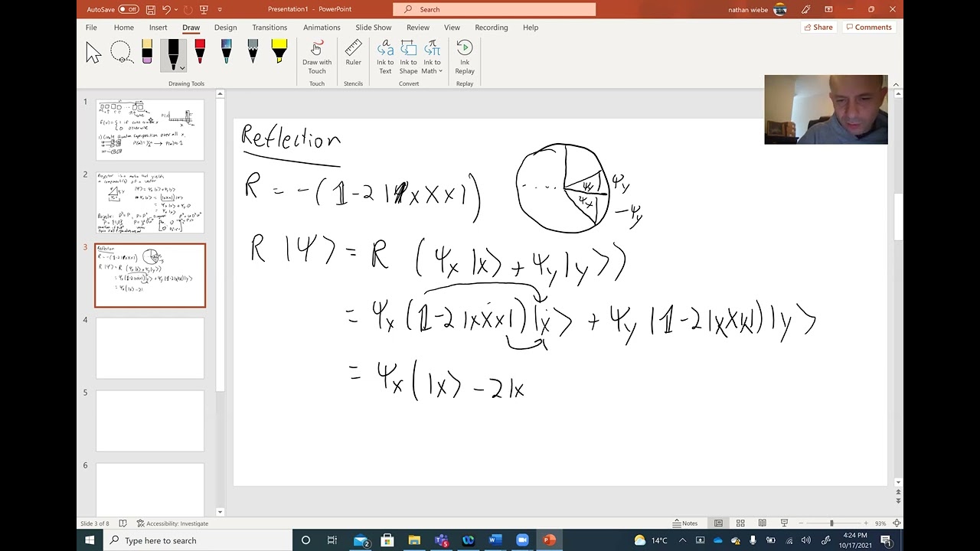Click spell check icon in status bar
This screenshot has height=551, width=980.
[x=122, y=523]
